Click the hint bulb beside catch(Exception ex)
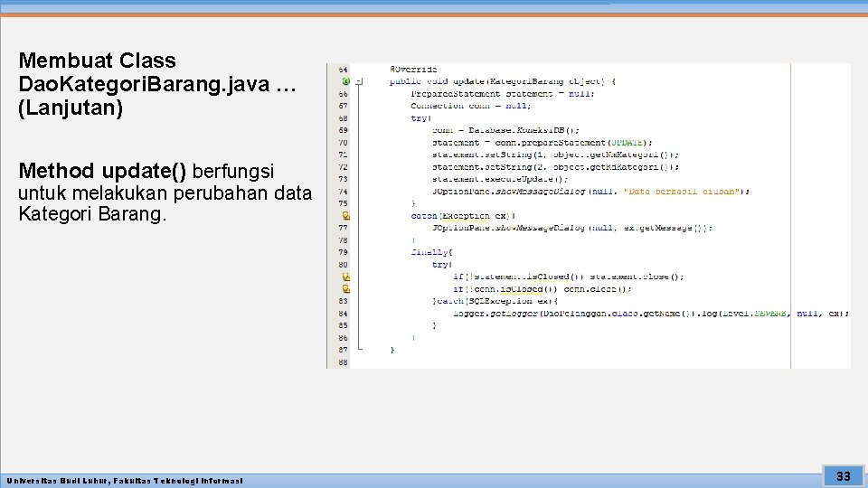Image resolution: width=868 pixels, height=488 pixels. pos(345,216)
